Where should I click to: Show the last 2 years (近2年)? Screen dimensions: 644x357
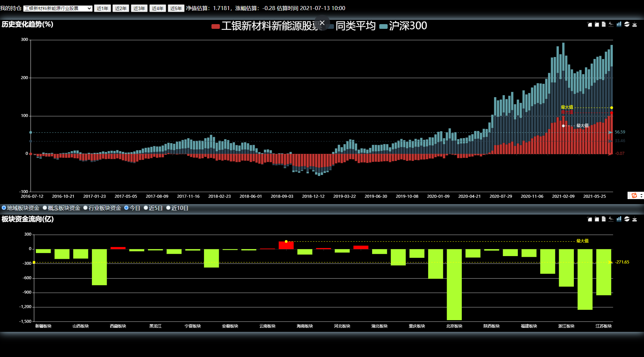coord(121,8)
